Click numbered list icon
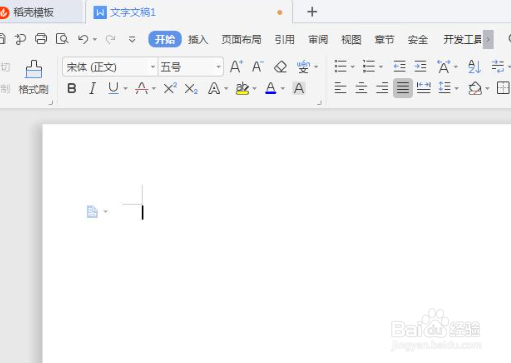511x363 pixels. click(x=369, y=66)
